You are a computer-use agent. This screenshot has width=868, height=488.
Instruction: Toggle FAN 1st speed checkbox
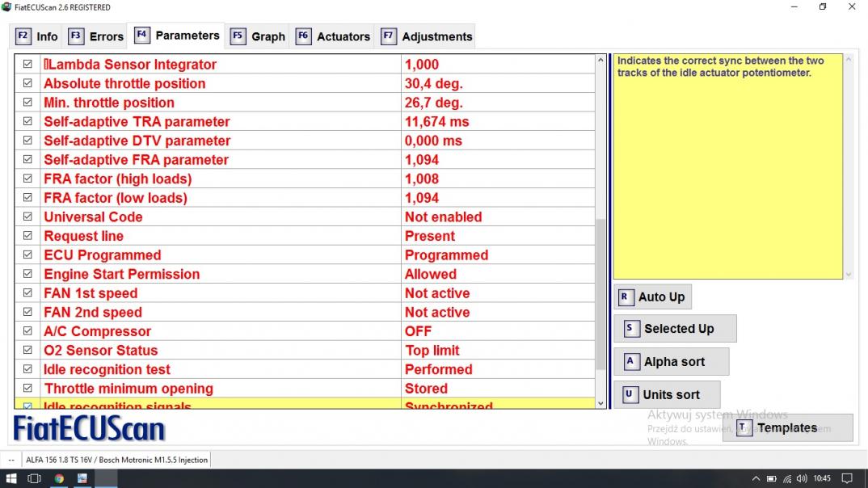point(27,292)
